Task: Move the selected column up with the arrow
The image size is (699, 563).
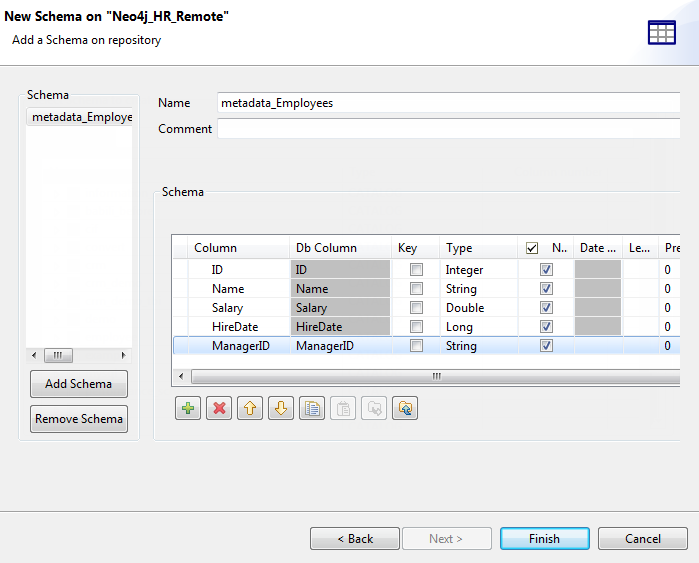Action: coord(250,408)
